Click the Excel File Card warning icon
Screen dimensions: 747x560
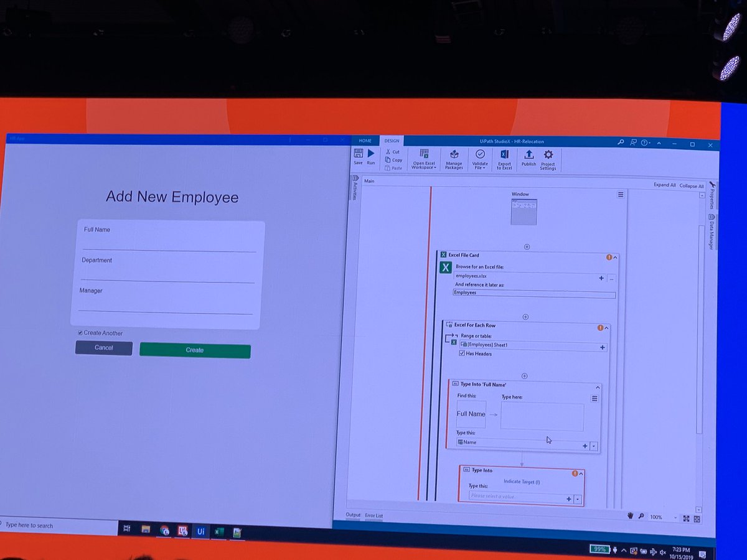(609, 257)
